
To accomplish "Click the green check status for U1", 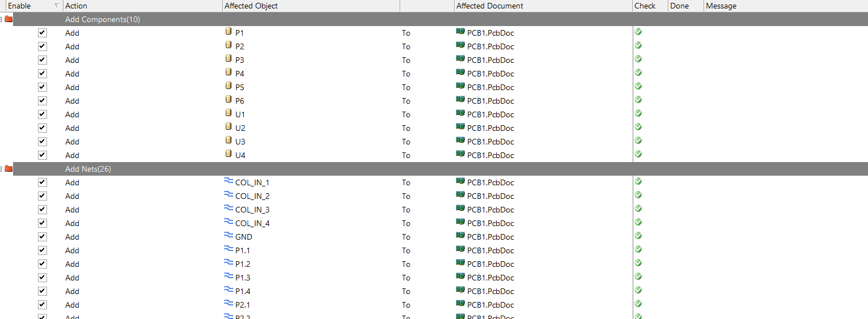I will [638, 114].
